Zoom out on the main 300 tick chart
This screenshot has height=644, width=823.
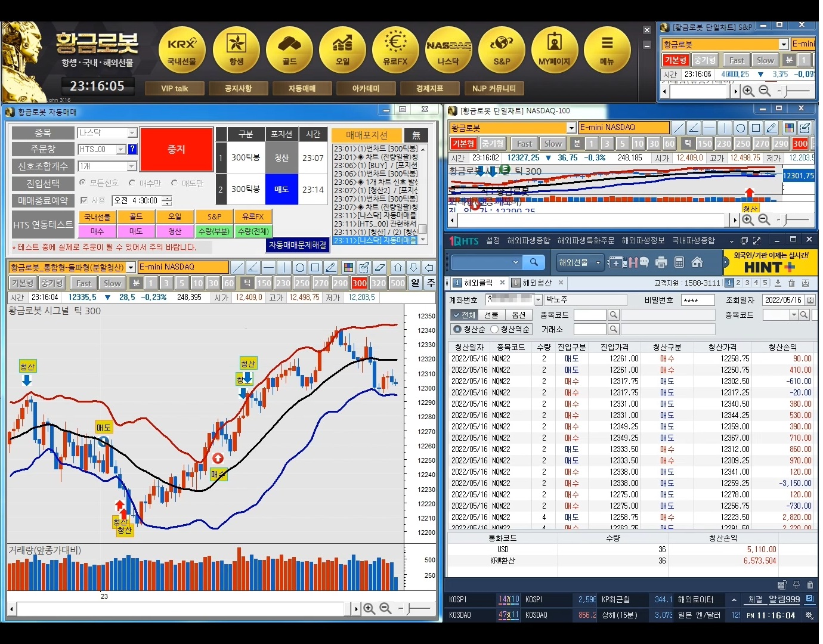385,608
